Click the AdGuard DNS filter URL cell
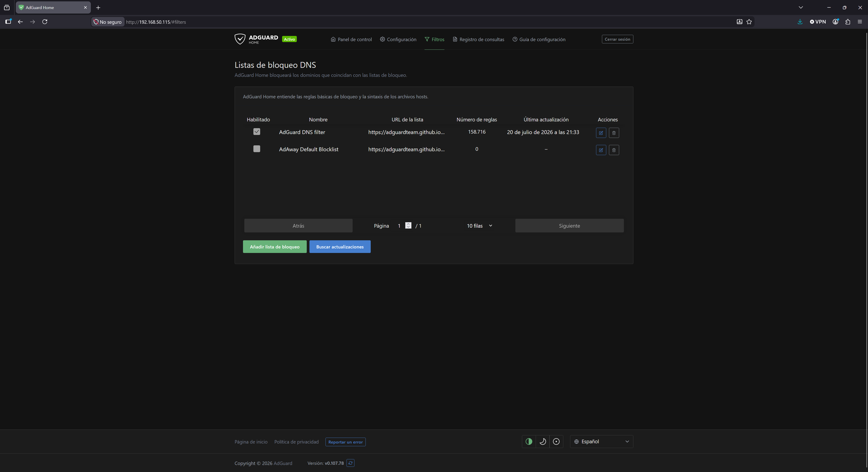Viewport: 868px width, 472px height. click(x=406, y=132)
